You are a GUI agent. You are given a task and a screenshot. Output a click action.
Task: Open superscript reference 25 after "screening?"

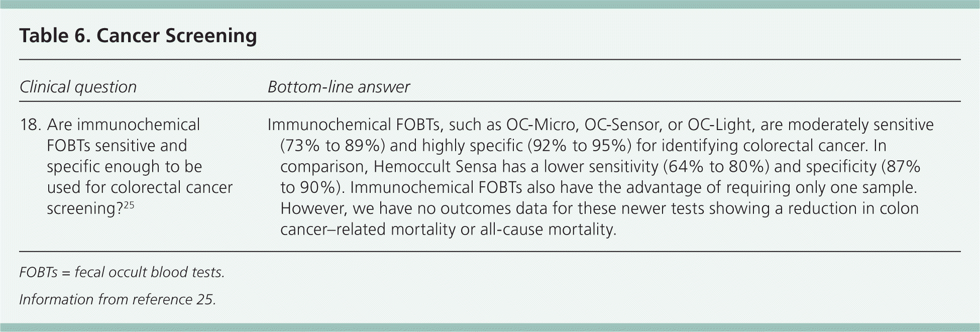pos(129,205)
